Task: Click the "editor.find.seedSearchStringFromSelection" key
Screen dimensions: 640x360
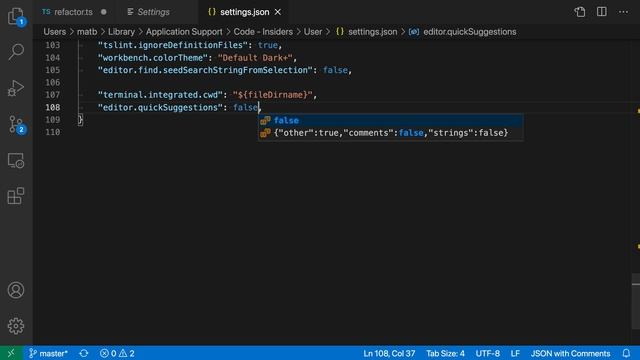Action: click(205, 70)
